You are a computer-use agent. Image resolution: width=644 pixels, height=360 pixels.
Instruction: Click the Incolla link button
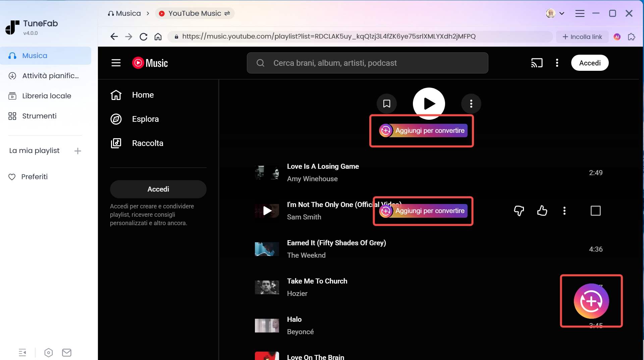pyautogui.click(x=582, y=37)
